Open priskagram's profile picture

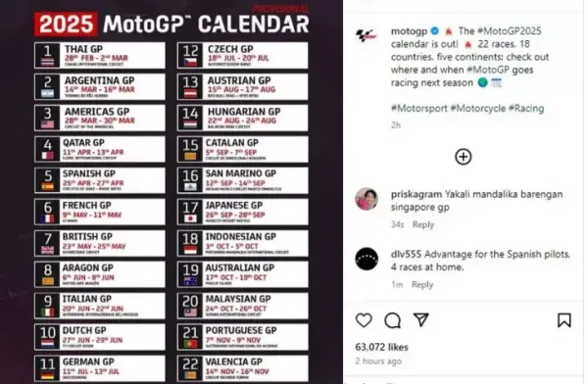367,199
